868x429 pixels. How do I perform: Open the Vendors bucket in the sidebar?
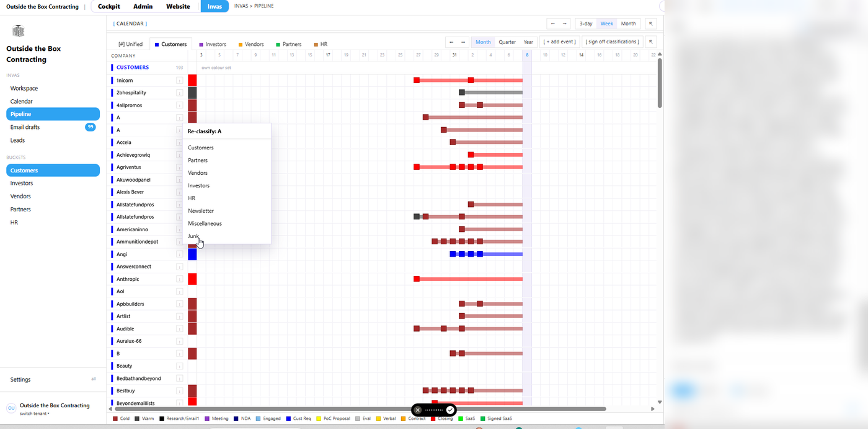53,197
